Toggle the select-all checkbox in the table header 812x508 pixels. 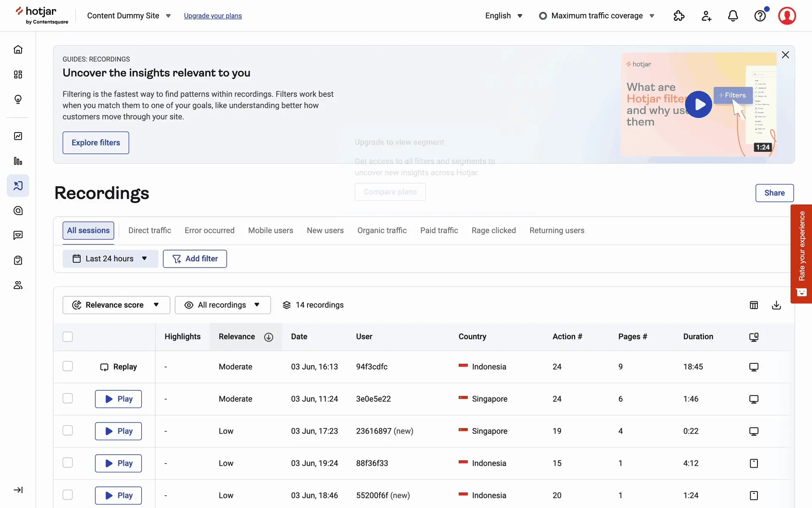[68, 337]
